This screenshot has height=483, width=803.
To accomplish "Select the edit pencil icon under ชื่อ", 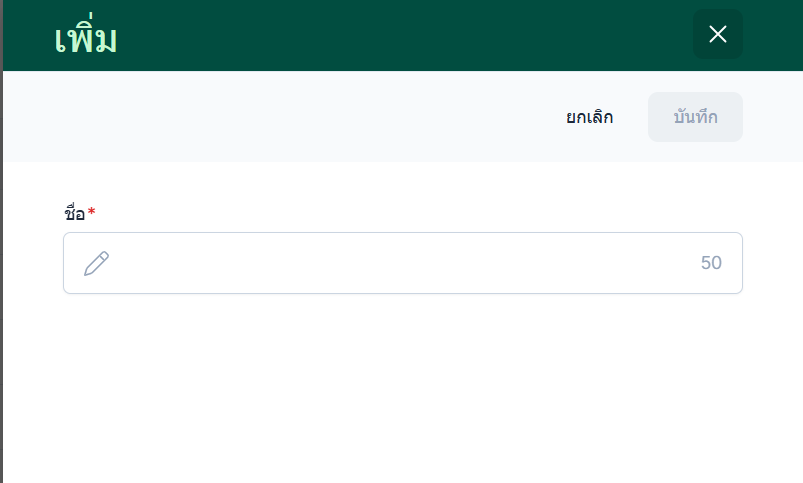I will (x=96, y=263).
